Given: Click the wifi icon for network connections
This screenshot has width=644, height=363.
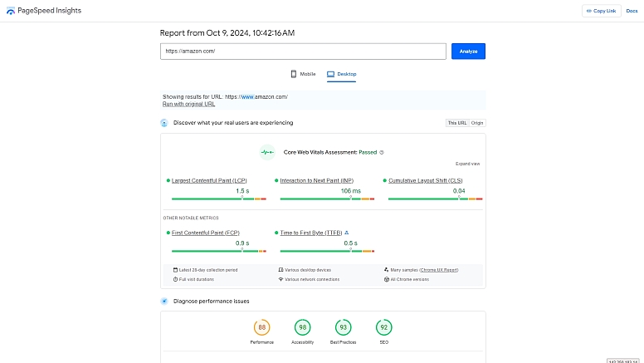Looking at the screenshot, I should click(281, 279).
